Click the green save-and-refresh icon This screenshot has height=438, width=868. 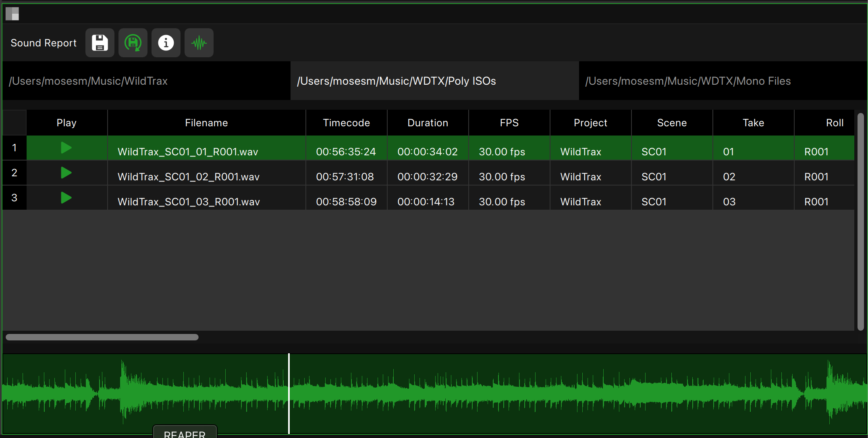coord(133,43)
